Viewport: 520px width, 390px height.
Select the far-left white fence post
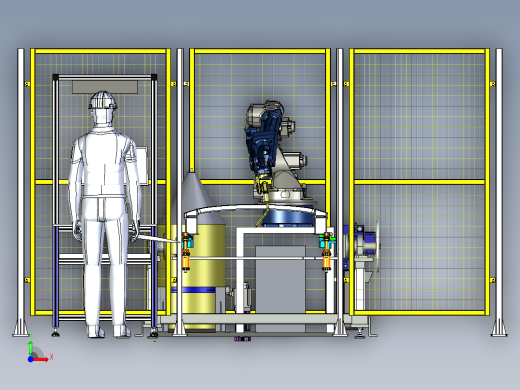click(21, 192)
